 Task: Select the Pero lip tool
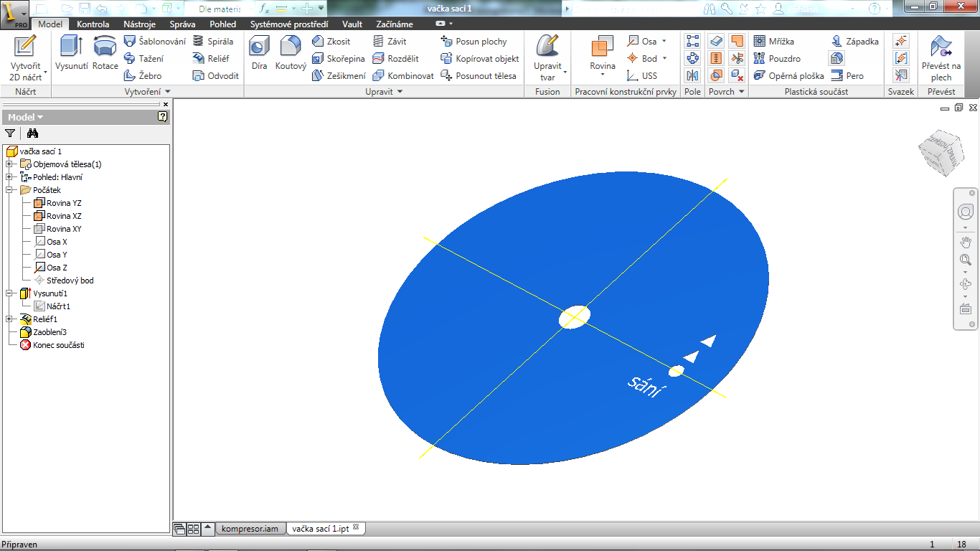tap(847, 76)
